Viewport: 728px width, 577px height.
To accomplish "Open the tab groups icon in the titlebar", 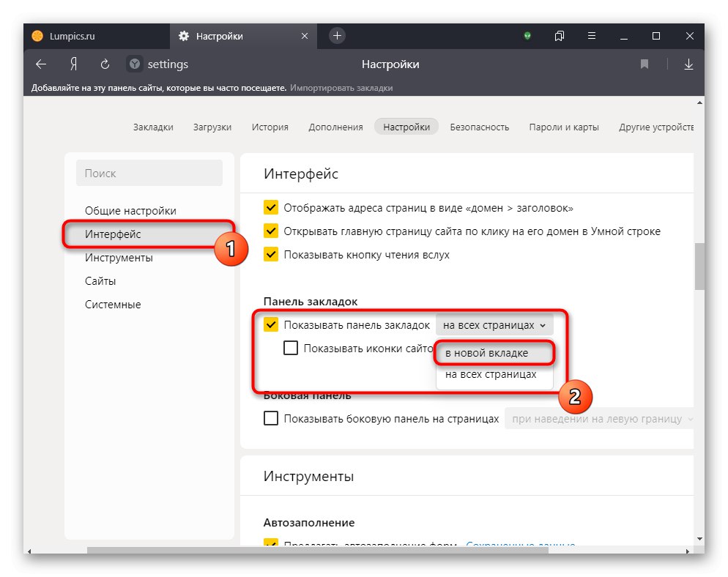I will [x=559, y=36].
